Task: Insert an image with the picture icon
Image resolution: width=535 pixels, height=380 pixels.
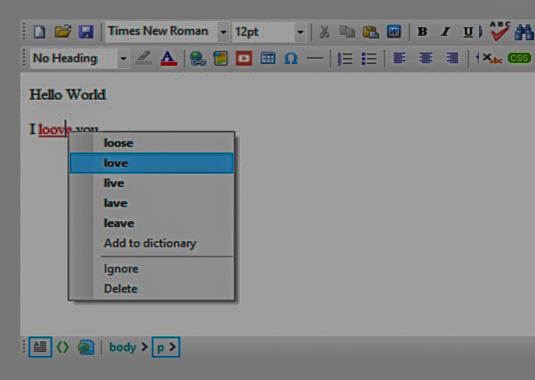Action: (220, 58)
